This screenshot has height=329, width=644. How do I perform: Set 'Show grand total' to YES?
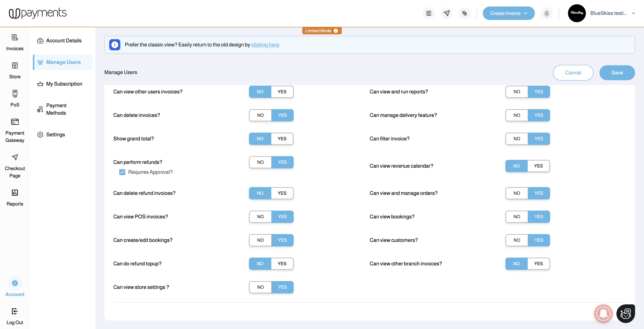pyautogui.click(x=282, y=139)
